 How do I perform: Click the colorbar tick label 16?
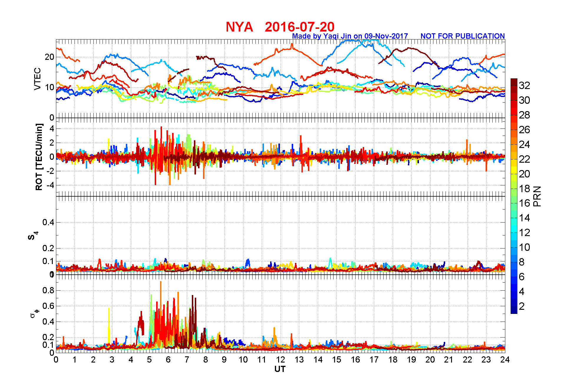point(524,203)
